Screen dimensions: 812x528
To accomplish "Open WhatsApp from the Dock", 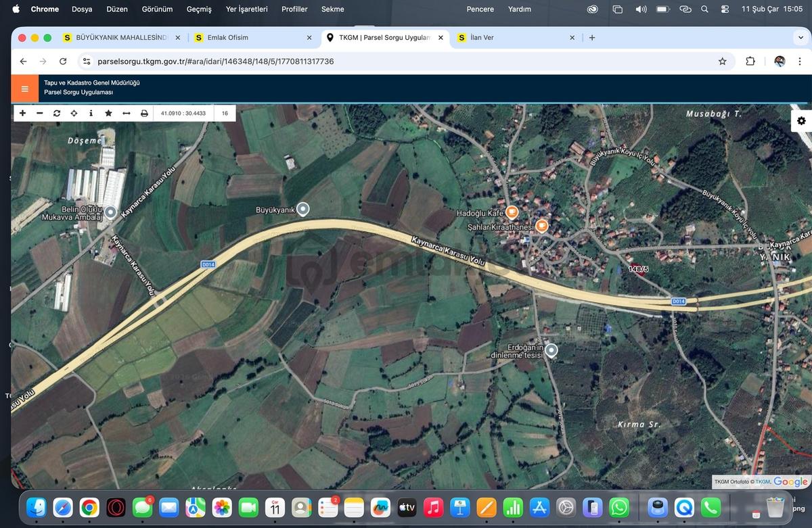I will (x=619, y=507).
